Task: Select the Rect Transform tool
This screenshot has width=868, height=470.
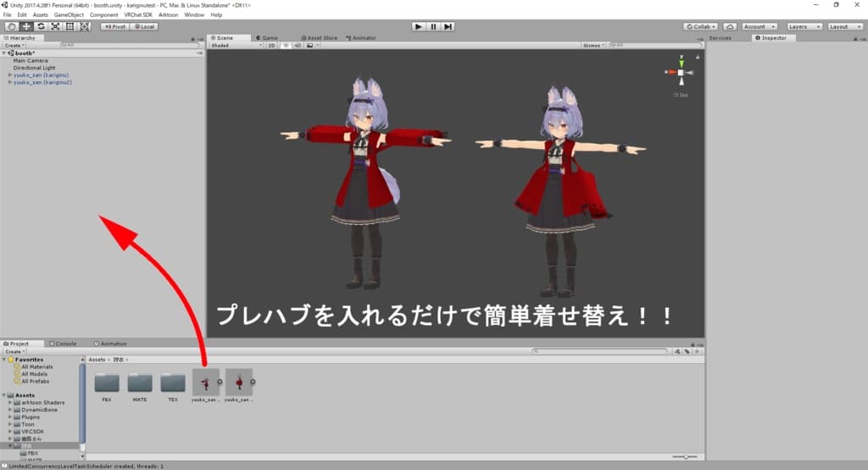Action: [x=70, y=26]
